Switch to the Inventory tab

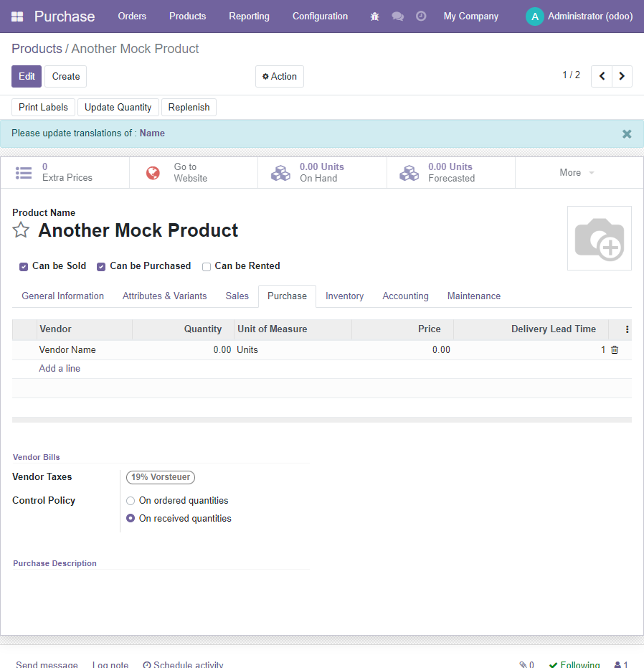point(344,296)
